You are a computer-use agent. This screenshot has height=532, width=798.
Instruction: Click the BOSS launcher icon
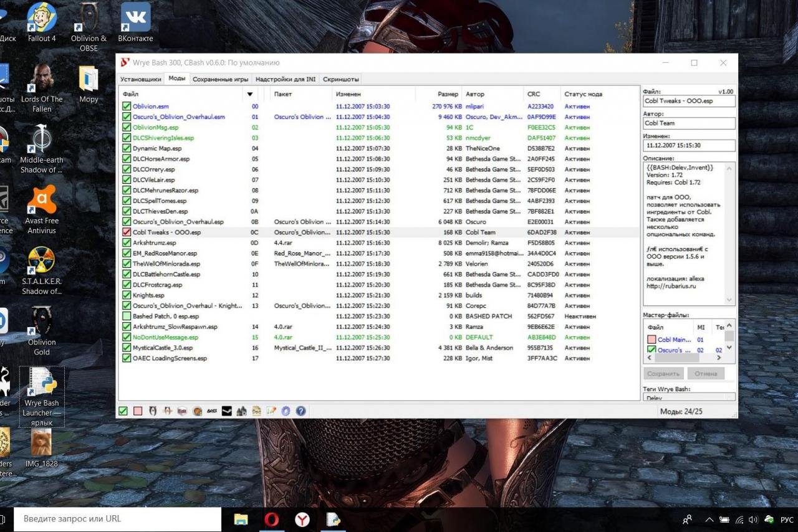click(212, 411)
